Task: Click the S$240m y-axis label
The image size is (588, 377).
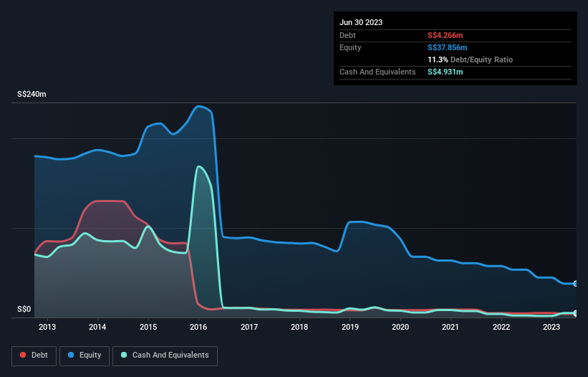Action: point(32,94)
